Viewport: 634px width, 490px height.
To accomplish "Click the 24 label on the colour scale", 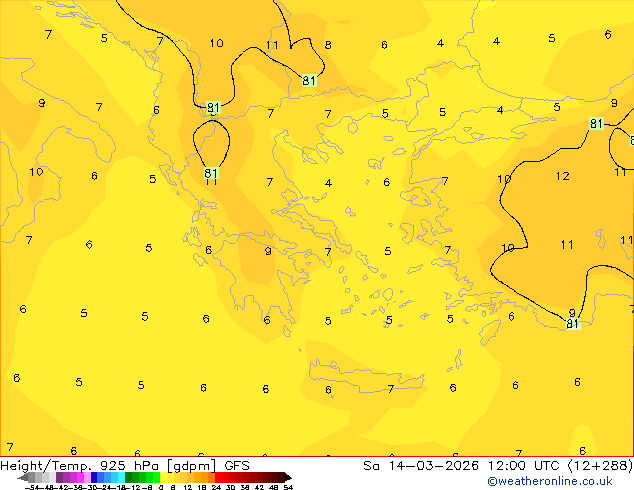I will tap(216, 488).
